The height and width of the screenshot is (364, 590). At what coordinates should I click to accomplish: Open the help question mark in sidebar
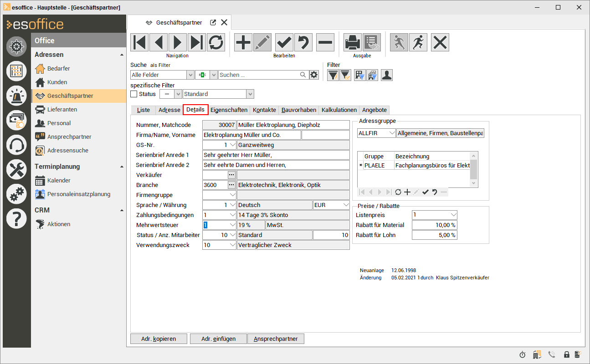coord(16,219)
